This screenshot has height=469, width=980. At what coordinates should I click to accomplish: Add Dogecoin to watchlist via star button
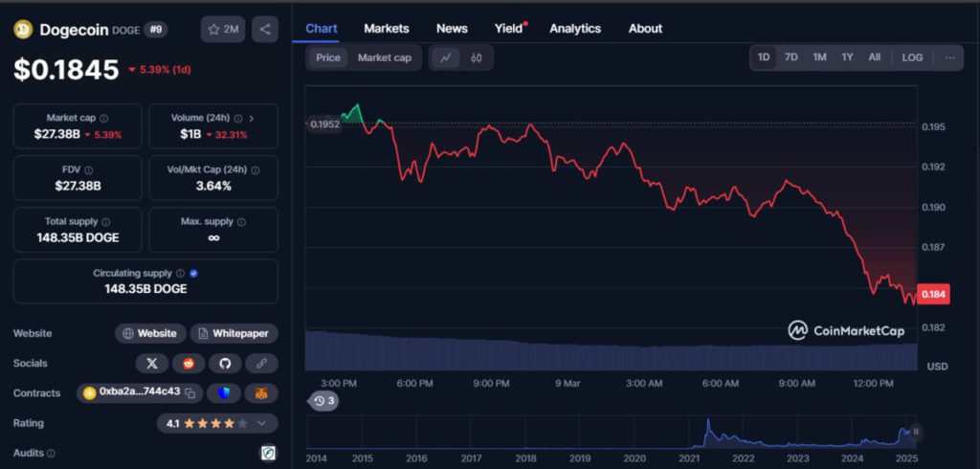(223, 30)
